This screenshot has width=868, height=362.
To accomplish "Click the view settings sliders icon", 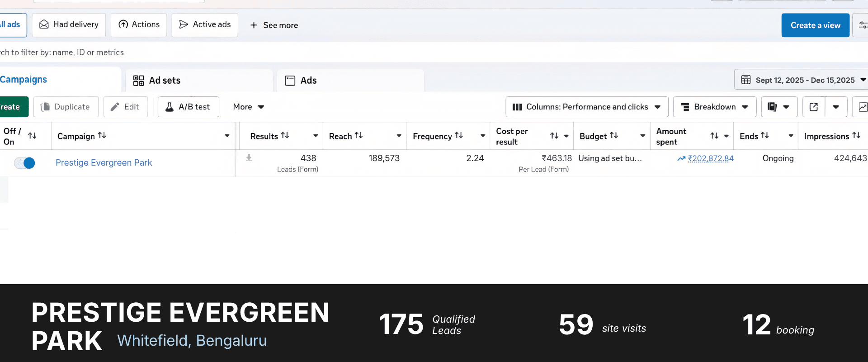I will click(863, 25).
